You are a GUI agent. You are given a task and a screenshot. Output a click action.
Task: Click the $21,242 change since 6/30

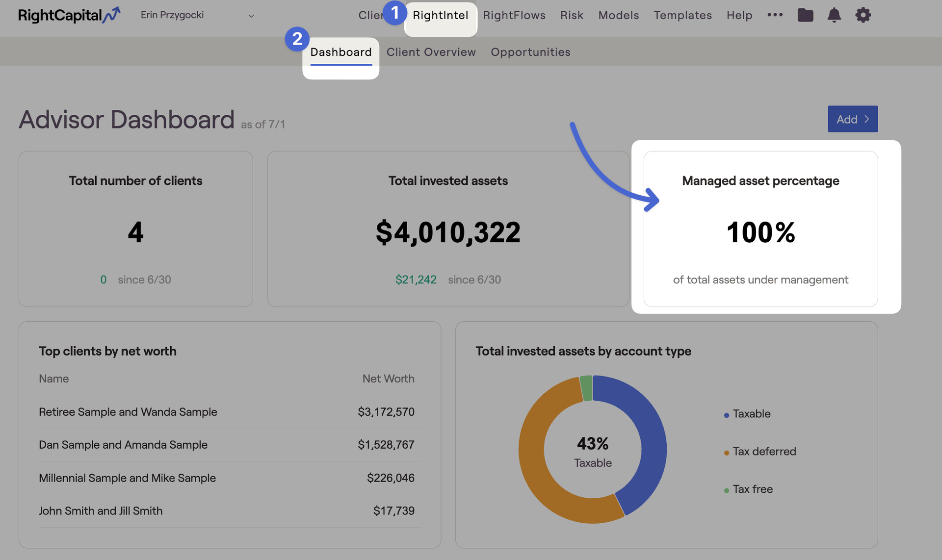coord(416,280)
